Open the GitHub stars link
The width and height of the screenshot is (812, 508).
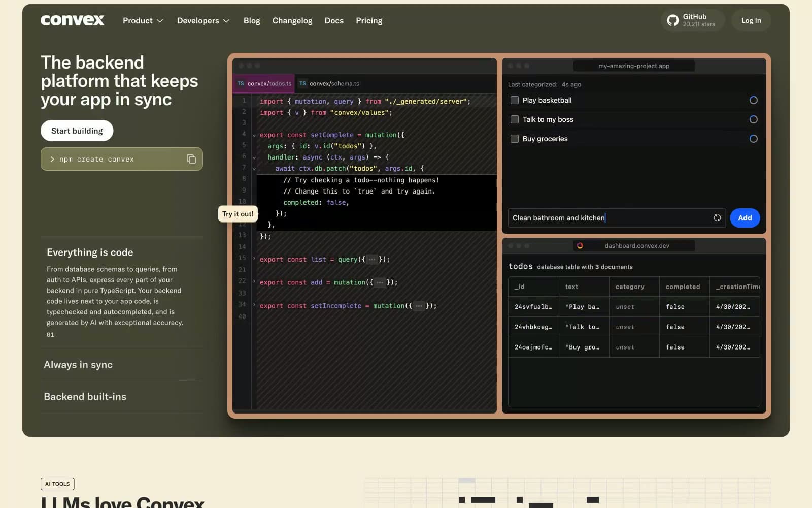point(693,20)
